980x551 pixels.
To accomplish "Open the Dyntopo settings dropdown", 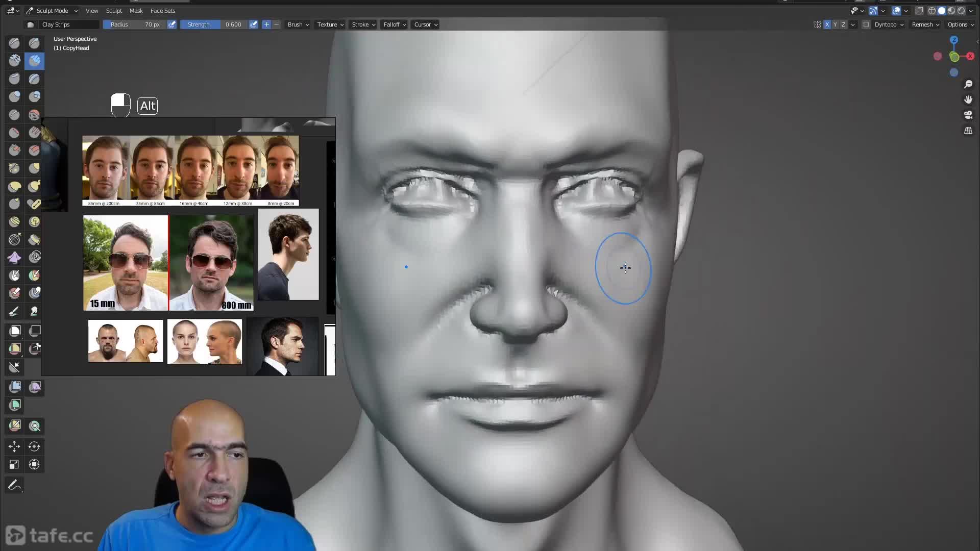I will [889, 24].
